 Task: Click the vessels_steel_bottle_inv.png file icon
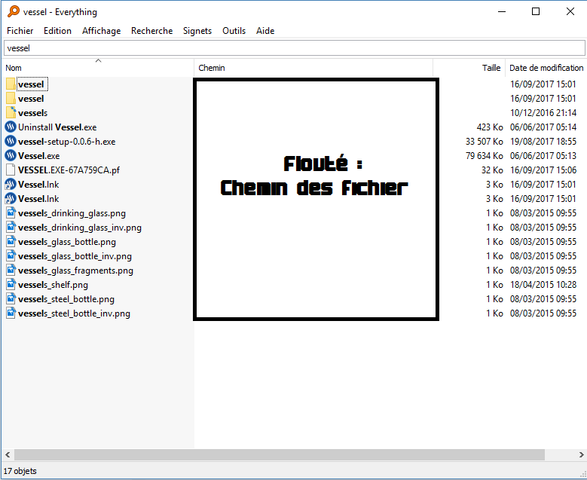point(11,313)
